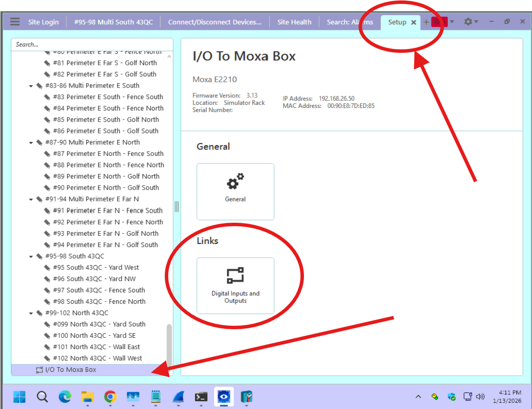Select #90 Perimeter E North - Golf South
The height and width of the screenshot is (409, 532).
pos(106,188)
